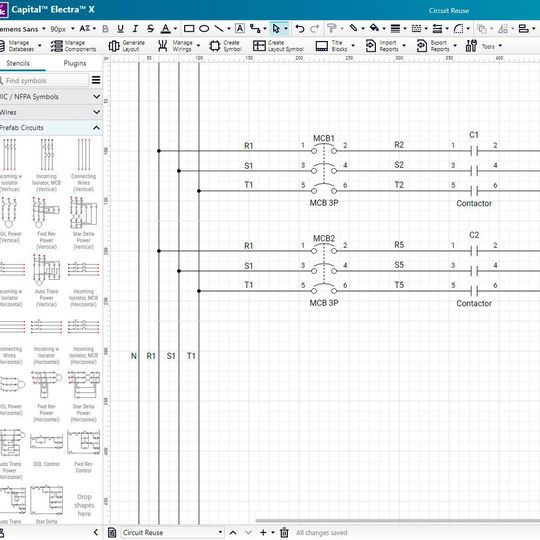Open the add page dropdown arrow
540x540 pixels.
point(273,532)
